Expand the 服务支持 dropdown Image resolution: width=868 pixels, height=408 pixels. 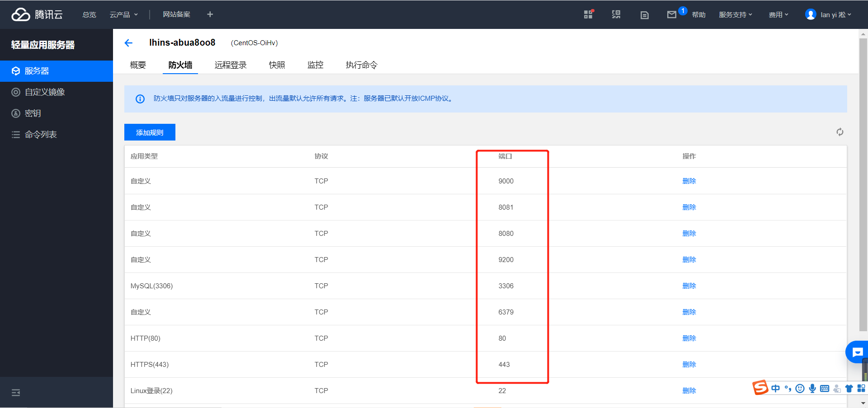[733, 14]
